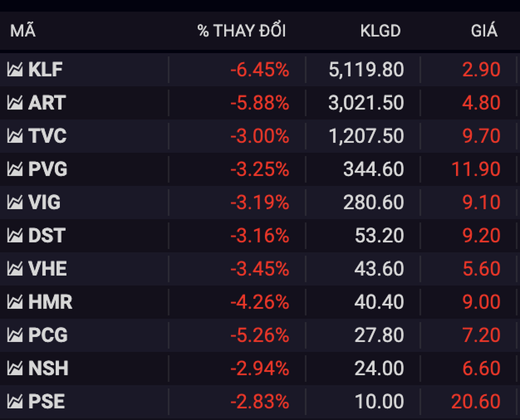Sort by the MÃ column header
Screen dimensions: 520x420
pos(23,30)
